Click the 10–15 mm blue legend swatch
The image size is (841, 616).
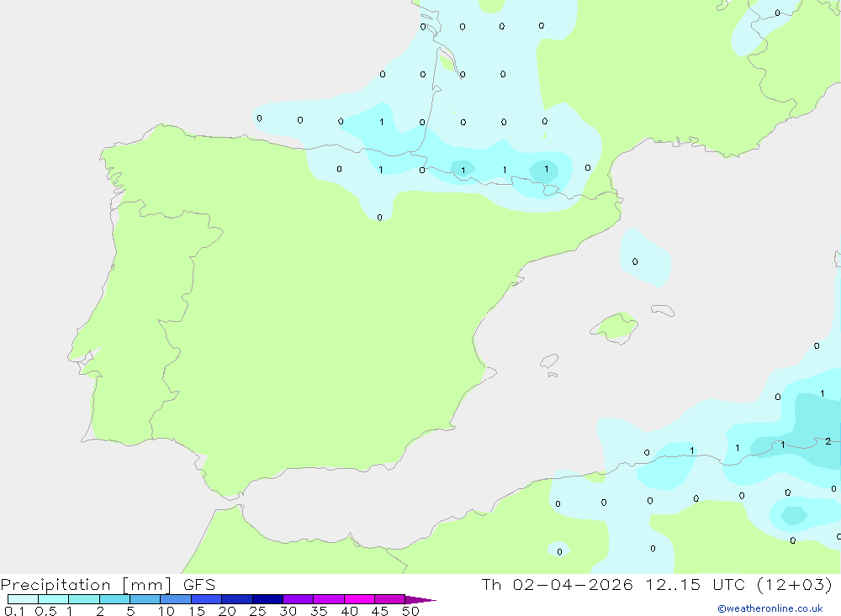pos(176,599)
